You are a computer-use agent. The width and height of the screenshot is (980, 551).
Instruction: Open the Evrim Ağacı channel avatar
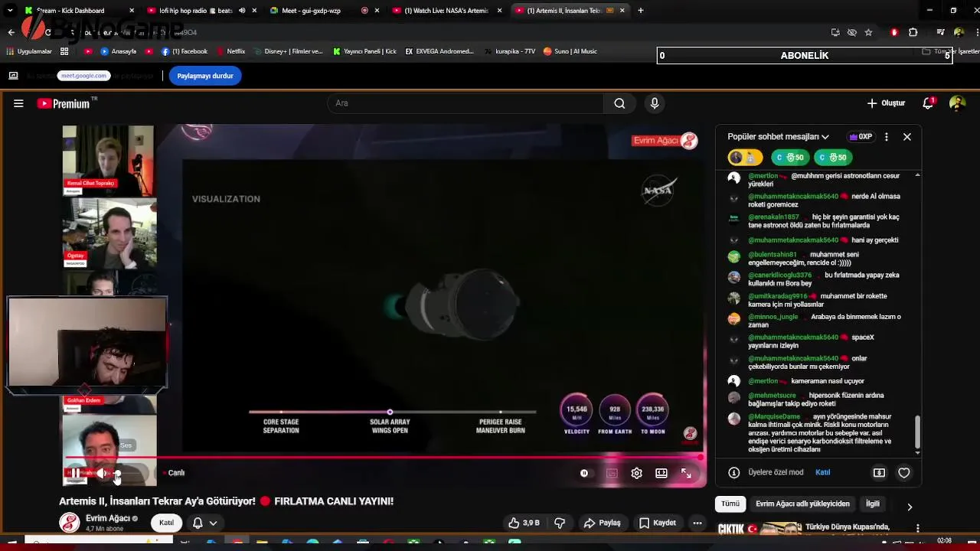pos(70,523)
